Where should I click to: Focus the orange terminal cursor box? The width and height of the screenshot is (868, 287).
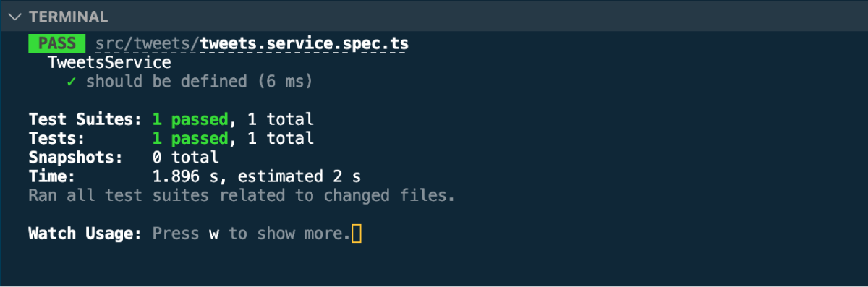[x=356, y=234]
